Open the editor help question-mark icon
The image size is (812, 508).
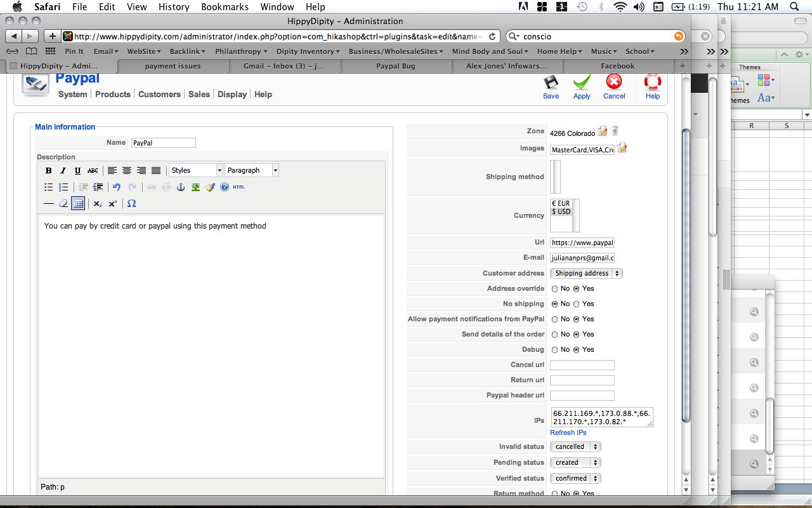coord(225,187)
